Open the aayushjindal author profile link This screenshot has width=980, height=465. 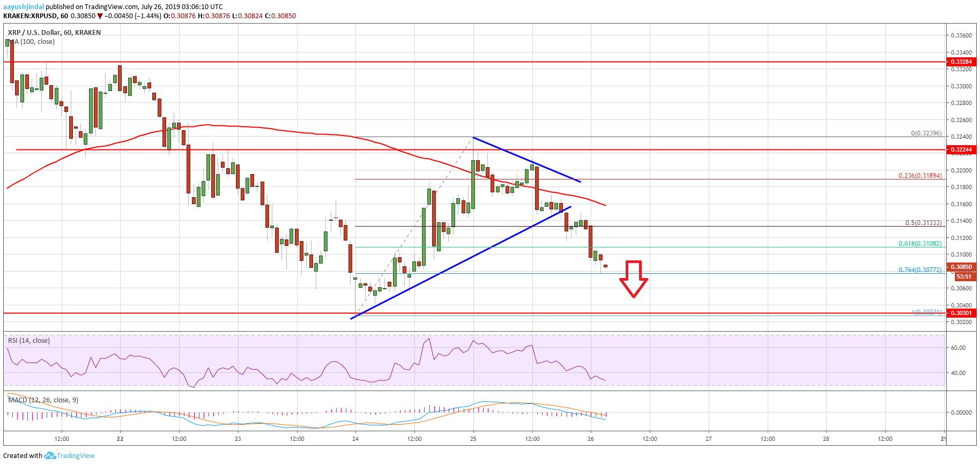pyautogui.click(x=24, y=6)
